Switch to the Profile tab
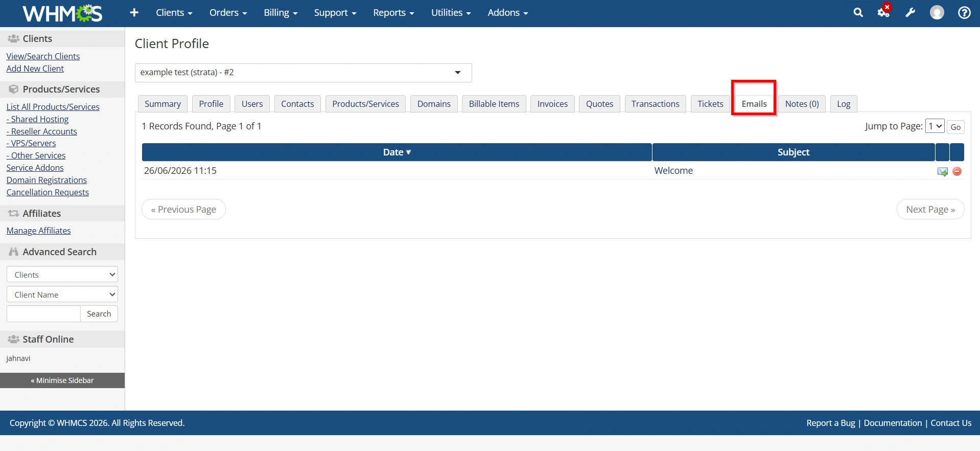The height and width of the screenshot is (451, 980). tap(211, 104)
